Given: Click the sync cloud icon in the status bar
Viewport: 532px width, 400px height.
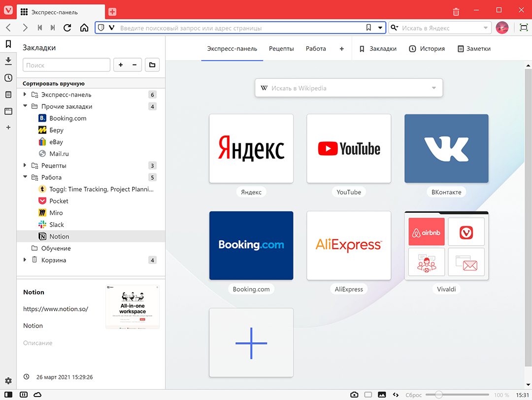Looking at the screenshot, I should point(37,395).
